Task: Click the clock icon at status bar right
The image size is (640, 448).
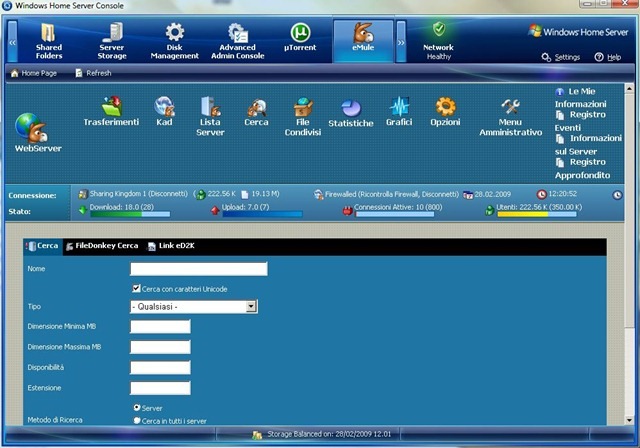Action: [x=618, y=195]
